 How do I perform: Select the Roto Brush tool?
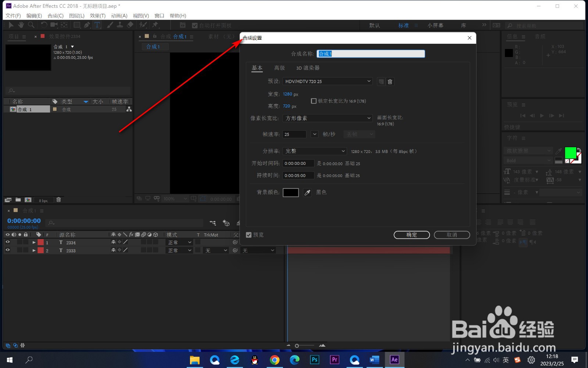143,25
